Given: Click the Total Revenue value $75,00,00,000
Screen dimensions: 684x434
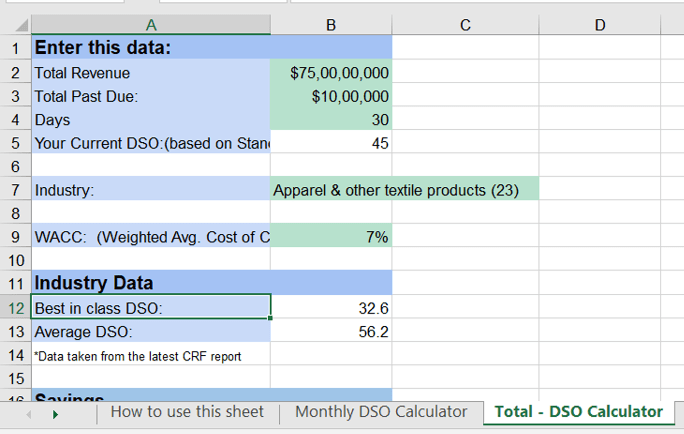Looking at the screenshot, I should [x=331, y=72].
